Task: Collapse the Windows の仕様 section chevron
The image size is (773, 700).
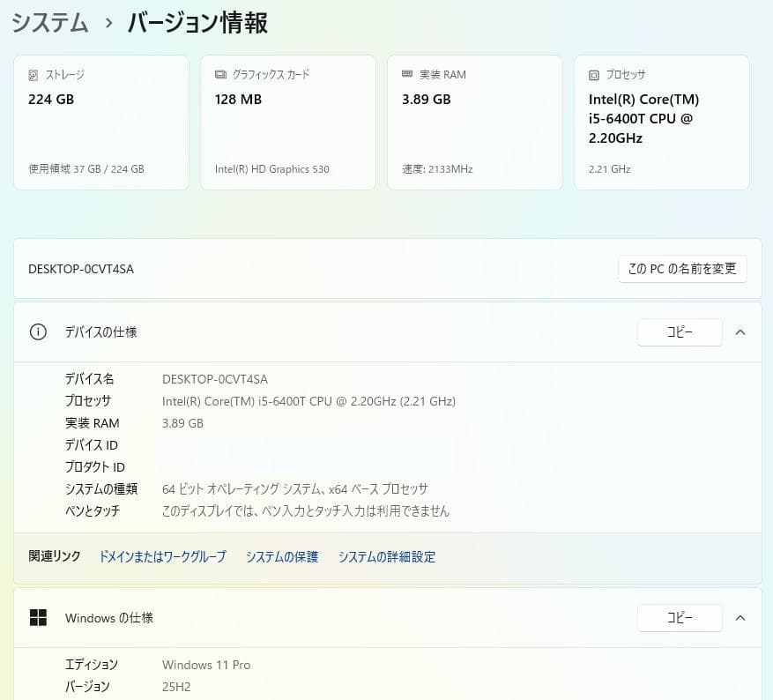Action: click(x=740, y=618)
